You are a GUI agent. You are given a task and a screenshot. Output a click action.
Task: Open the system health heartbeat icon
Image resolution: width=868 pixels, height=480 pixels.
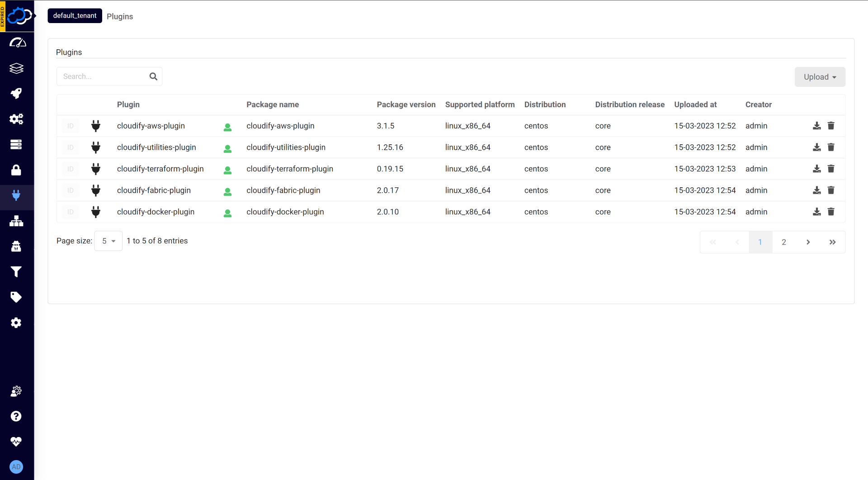[16, 442]
